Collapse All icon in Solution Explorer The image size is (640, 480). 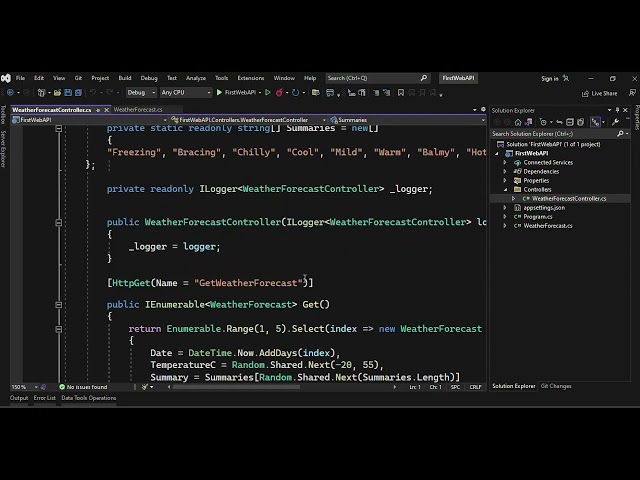pos(570,122)
